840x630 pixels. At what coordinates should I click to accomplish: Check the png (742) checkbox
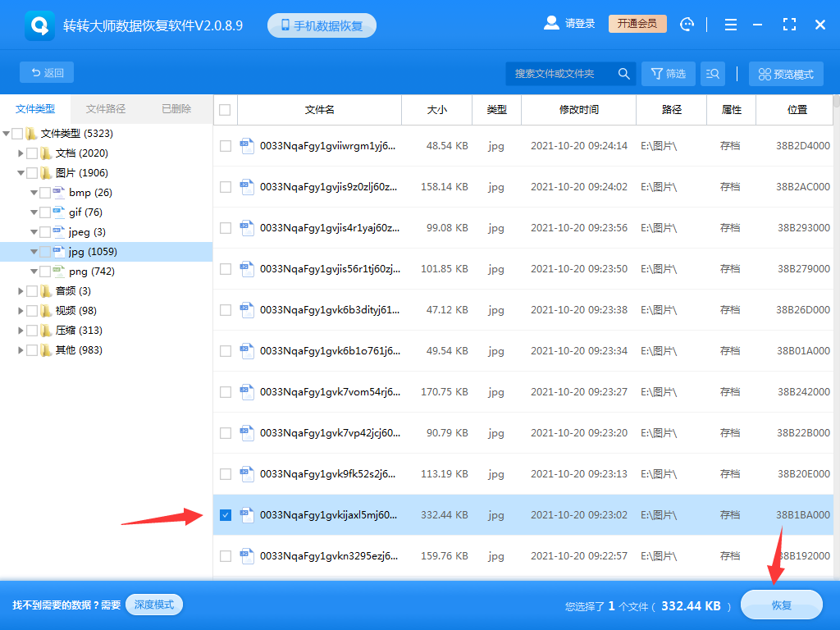(45, 272)
